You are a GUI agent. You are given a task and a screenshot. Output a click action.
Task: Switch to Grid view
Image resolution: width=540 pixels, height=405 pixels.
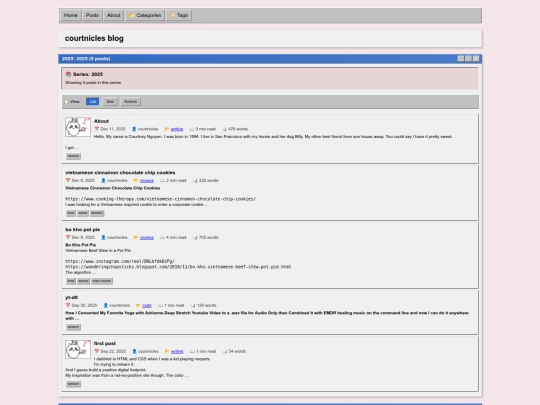click(110, 102)
